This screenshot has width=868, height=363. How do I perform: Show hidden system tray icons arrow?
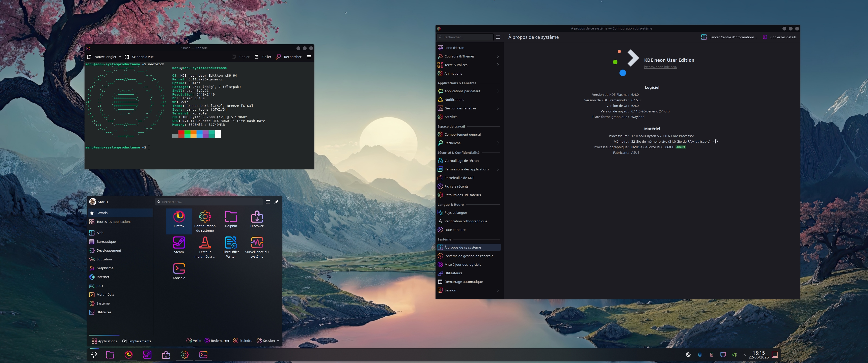(744, 355)
